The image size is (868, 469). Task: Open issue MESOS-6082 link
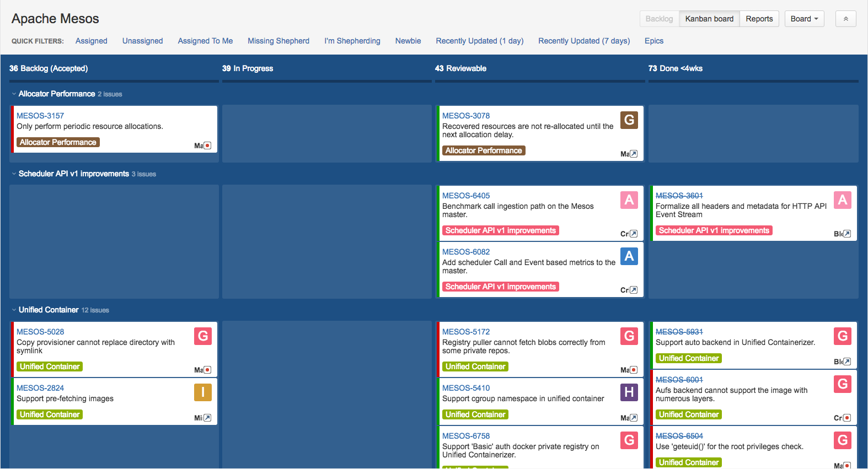point(466,252)
